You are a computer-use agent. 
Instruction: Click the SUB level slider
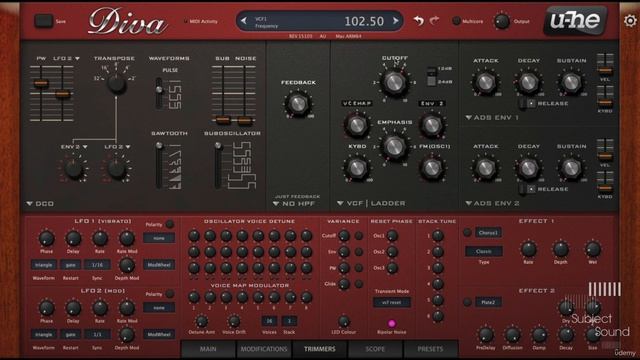coord(222,120)
